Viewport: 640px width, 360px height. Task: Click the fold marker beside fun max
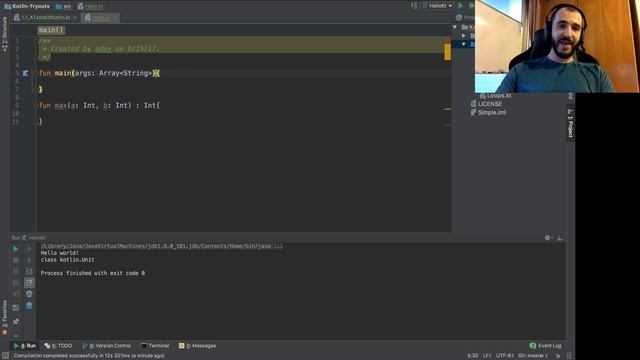(36, 105)
